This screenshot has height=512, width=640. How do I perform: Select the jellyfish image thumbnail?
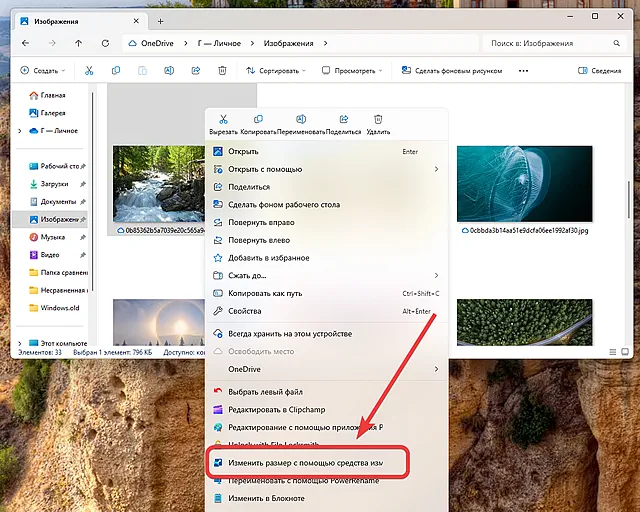point(524,184)
